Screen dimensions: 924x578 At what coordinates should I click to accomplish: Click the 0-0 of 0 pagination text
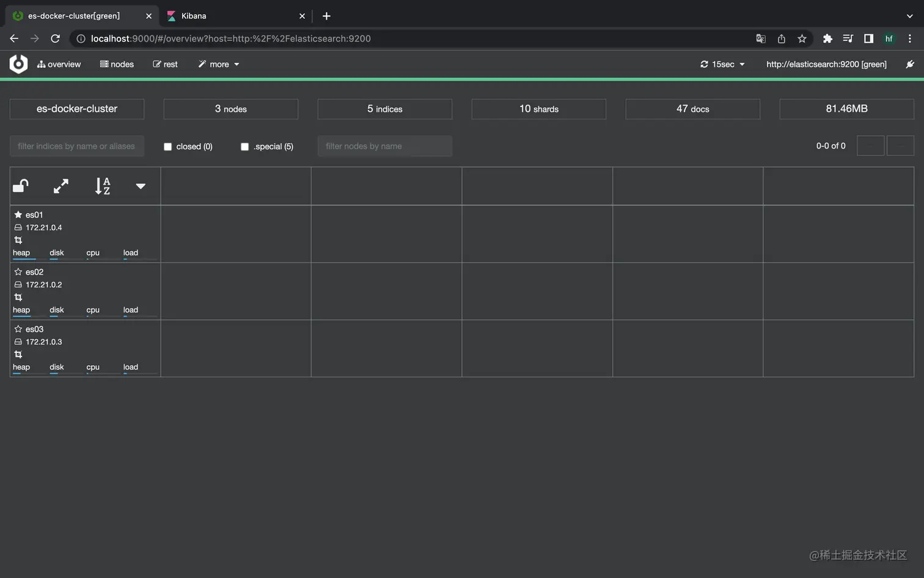[x=831, y=146]
